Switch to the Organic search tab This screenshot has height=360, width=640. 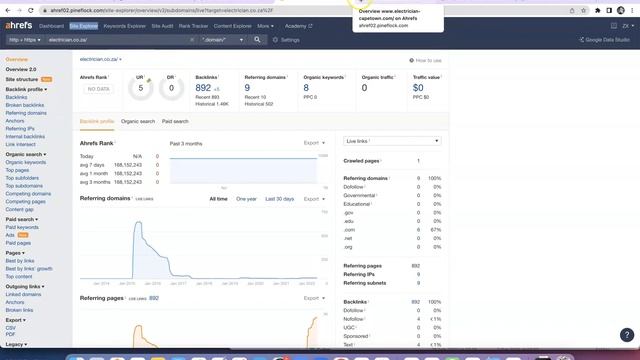(x=138, y=122)
